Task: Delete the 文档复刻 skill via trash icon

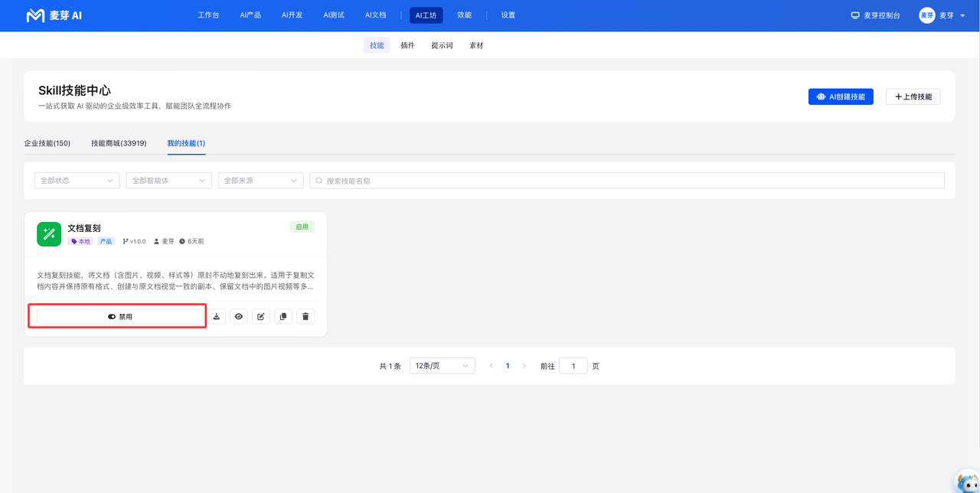Action: (x=305, y=316)
